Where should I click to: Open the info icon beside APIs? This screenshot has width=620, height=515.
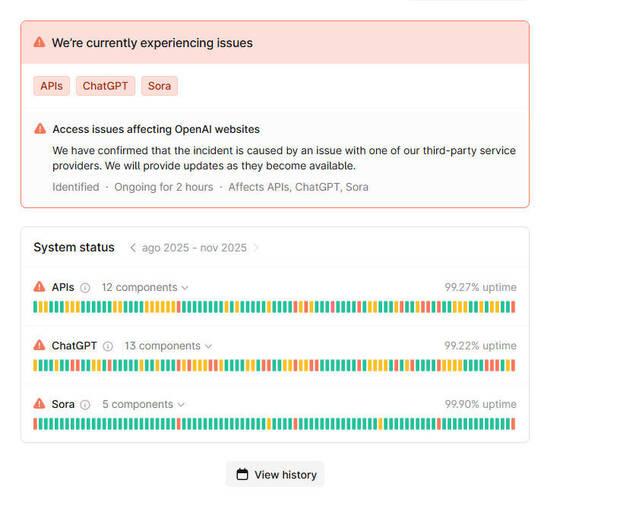tap(85, 288)
